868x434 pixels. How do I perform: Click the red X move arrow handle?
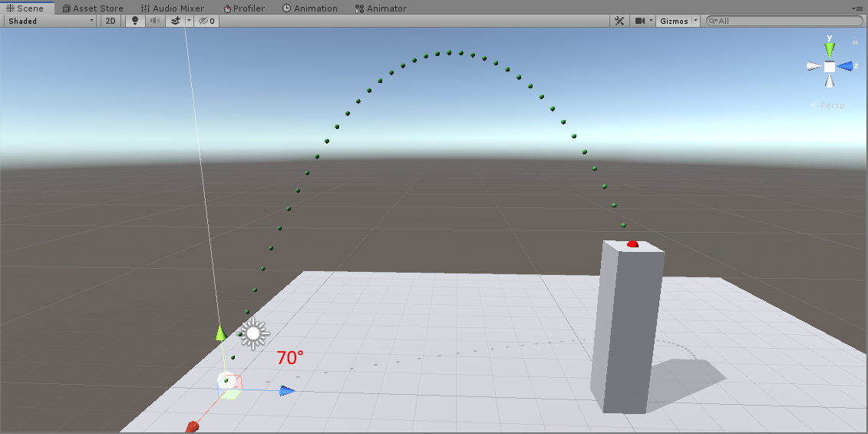(192, 426)
